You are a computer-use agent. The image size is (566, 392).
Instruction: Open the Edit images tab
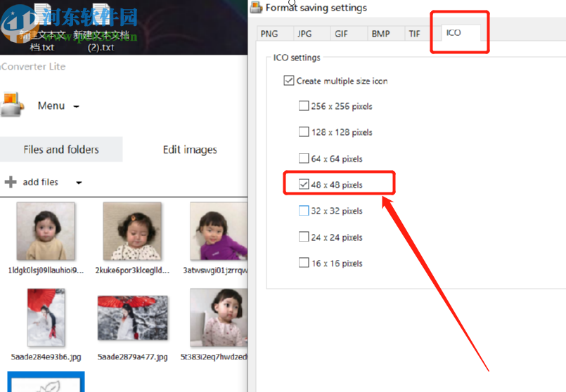click(190, 150)
